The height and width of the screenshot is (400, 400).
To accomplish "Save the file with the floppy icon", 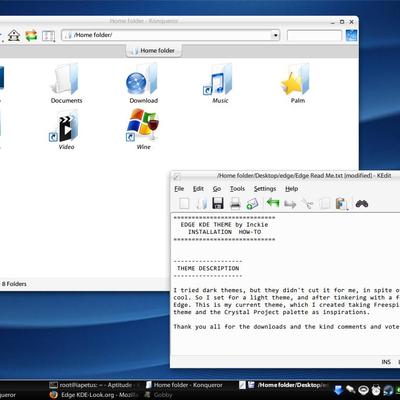I will [218, 203].
